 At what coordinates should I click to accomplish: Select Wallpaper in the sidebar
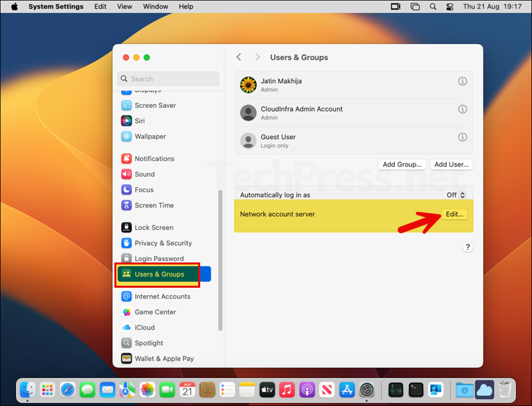pos(144,137)
